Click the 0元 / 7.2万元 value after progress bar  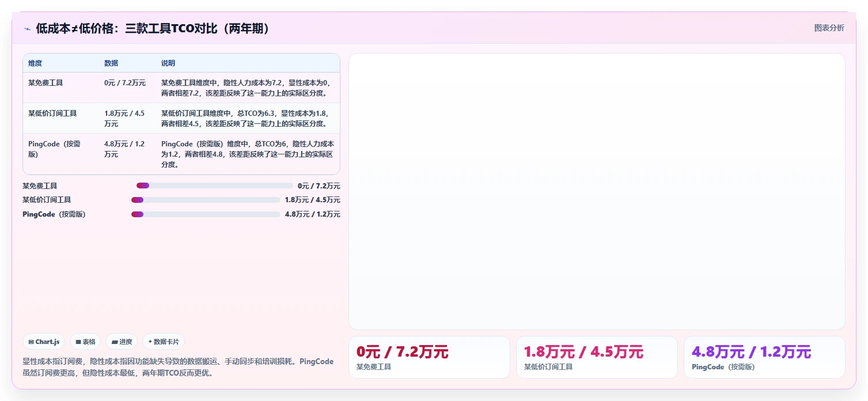click(319, 186)
